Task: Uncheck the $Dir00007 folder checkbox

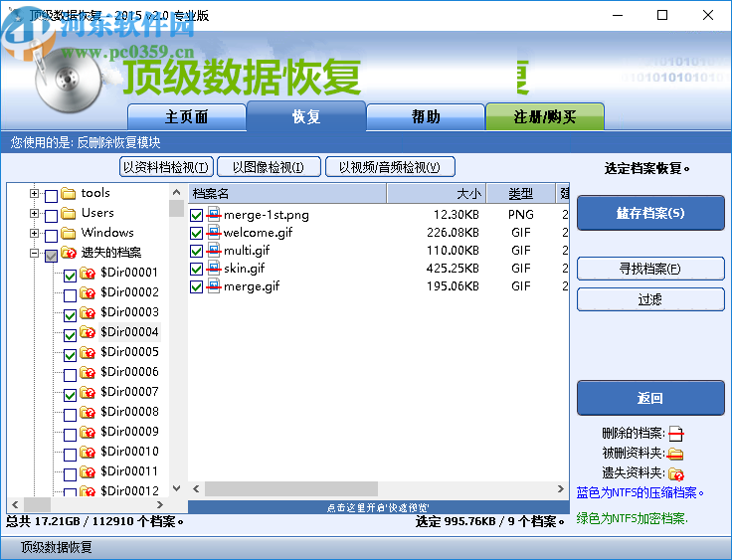Action: [x=70, y=395]
